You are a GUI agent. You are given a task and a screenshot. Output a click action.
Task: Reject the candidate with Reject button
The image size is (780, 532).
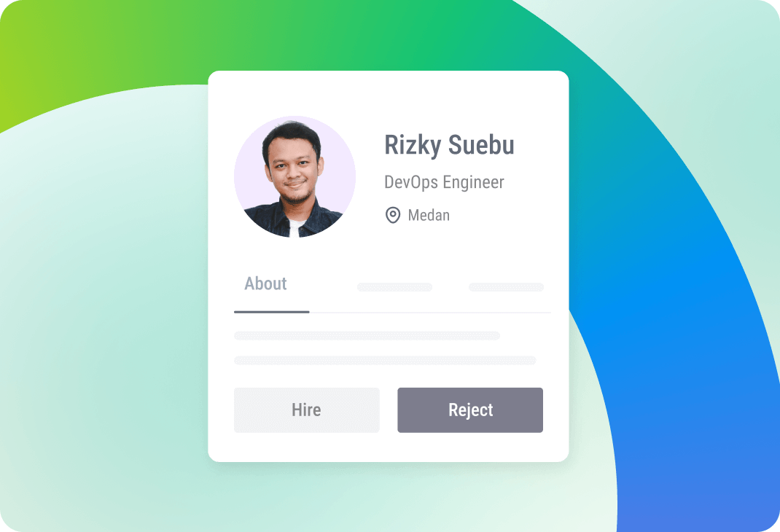click(x=470, y=410)
